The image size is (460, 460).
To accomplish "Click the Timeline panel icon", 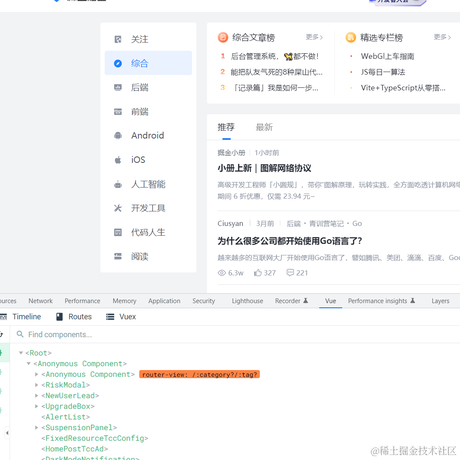I will (x=3, y=317).
